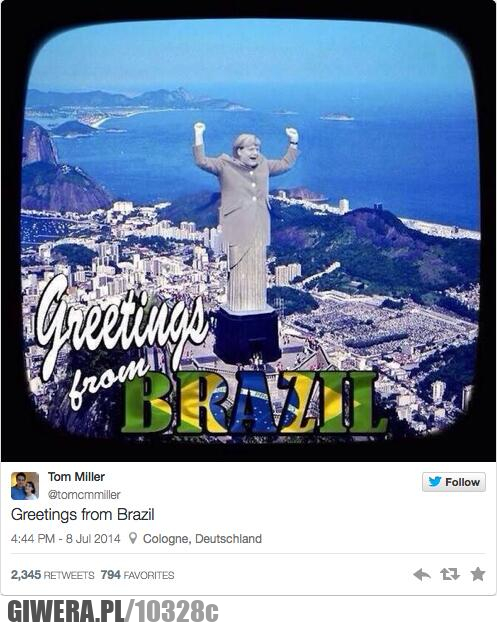Open the Tom Miller profile name

point(76,477)
